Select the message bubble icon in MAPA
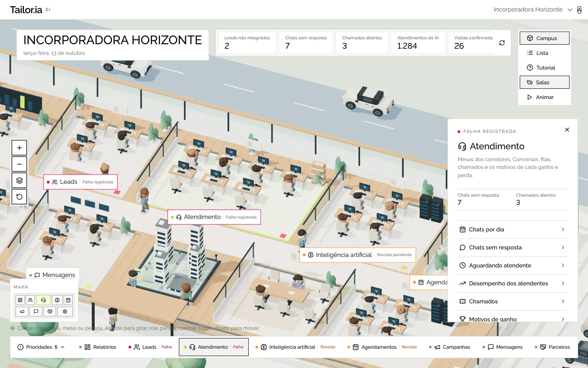This screenshot has width=588, height=368. pyautogui.click(x=36, y=311)
